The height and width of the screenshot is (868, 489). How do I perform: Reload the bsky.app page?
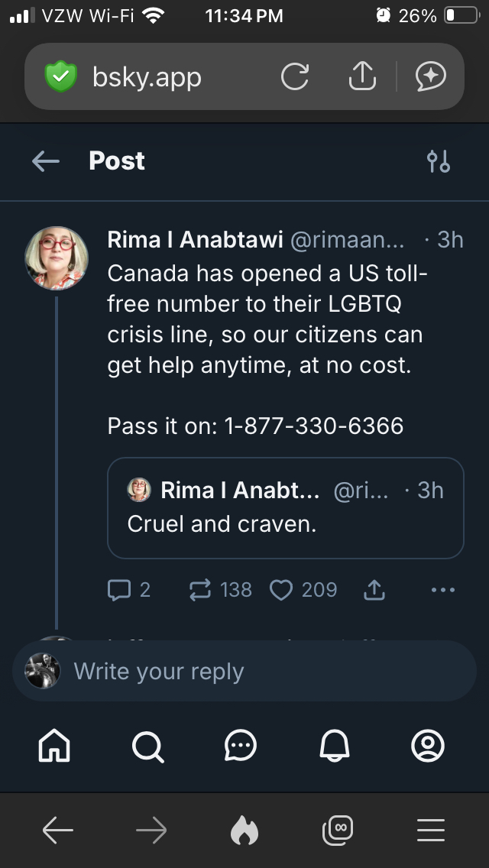(x=295, y=76)
